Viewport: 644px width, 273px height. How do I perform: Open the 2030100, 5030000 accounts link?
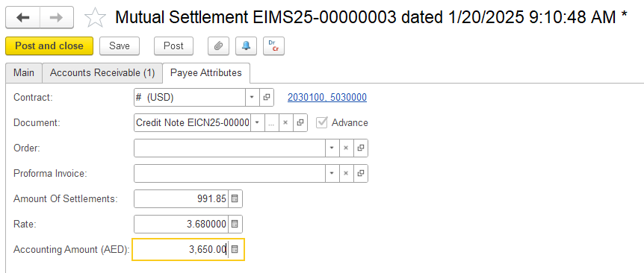click(327, 98)
